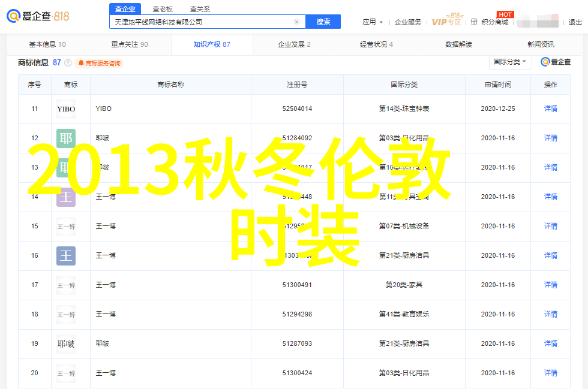Open 详情 for trademark 51300491
This screenshot has width=588, height=389.
pyautogui.click(x=551, y=285)
